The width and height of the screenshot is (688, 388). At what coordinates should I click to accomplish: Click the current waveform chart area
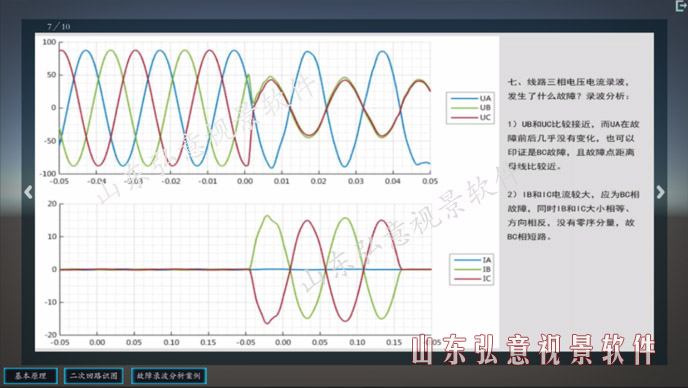[246, 269]
